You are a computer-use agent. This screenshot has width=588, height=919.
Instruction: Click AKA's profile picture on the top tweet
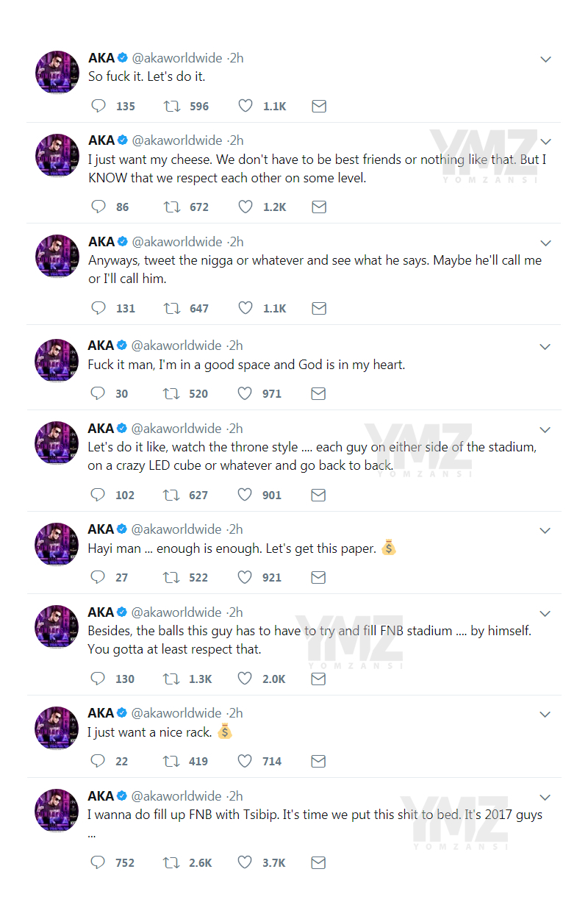click(x=57, y=71)
